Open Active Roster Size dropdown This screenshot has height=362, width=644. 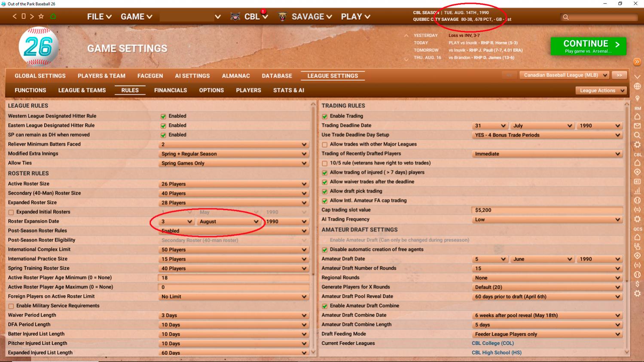point(233,184)
